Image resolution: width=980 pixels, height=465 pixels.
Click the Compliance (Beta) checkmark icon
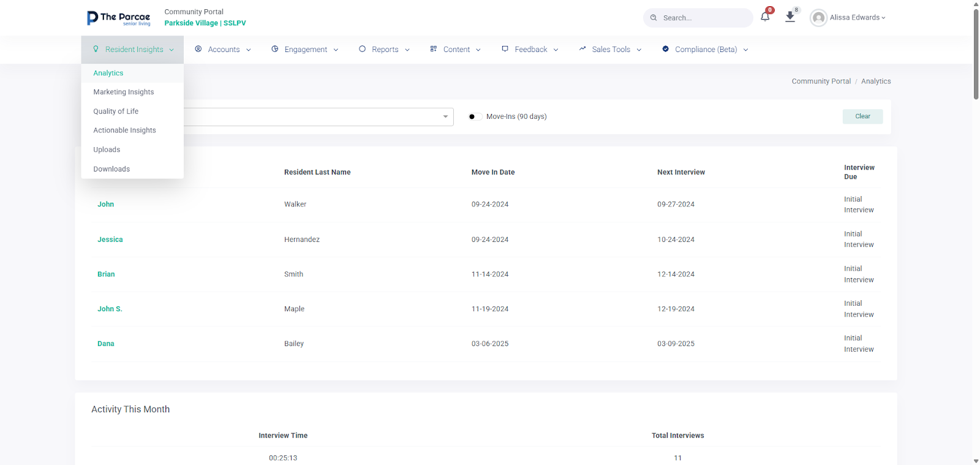pos(665,49)
